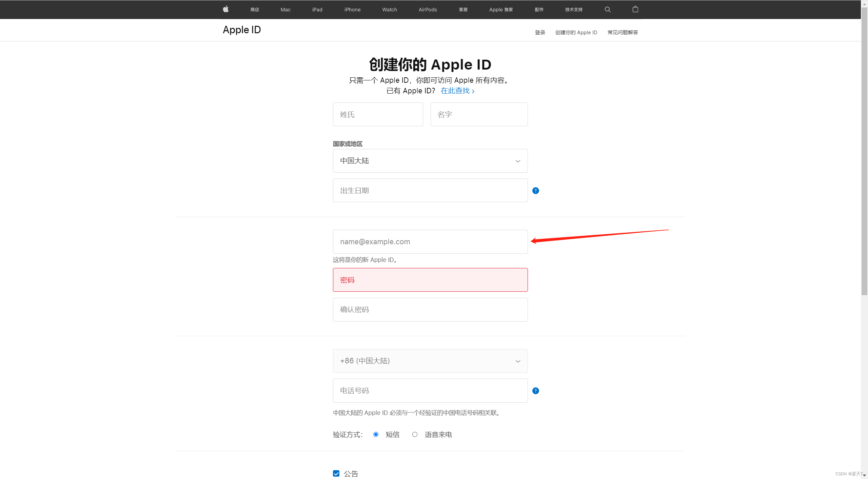
Task: Open the shopping bag icon
Action: (635, 9)
